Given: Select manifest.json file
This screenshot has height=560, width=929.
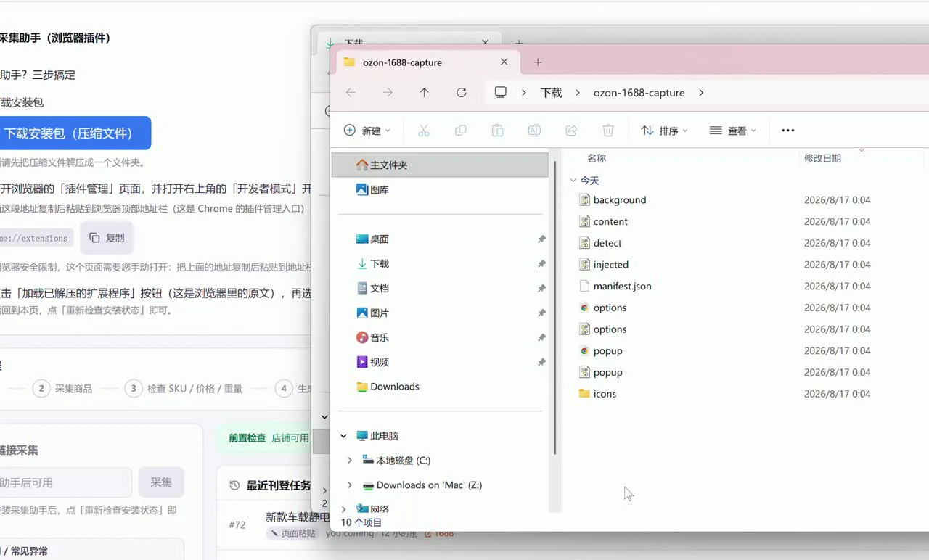Looking at the screenshot, I should tap(622, 287).
